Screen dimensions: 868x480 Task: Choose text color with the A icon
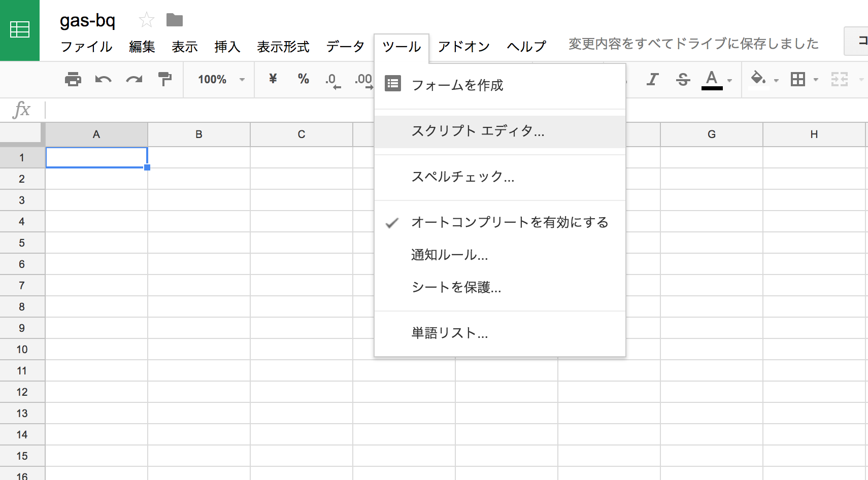pos(712,80)
